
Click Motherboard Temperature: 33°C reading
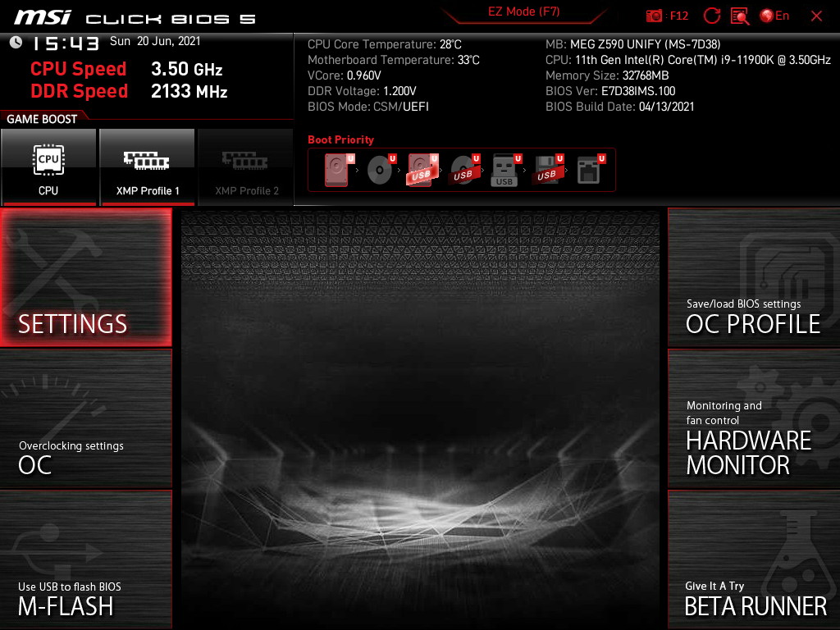pyautogui.click(x=394, y=60)
